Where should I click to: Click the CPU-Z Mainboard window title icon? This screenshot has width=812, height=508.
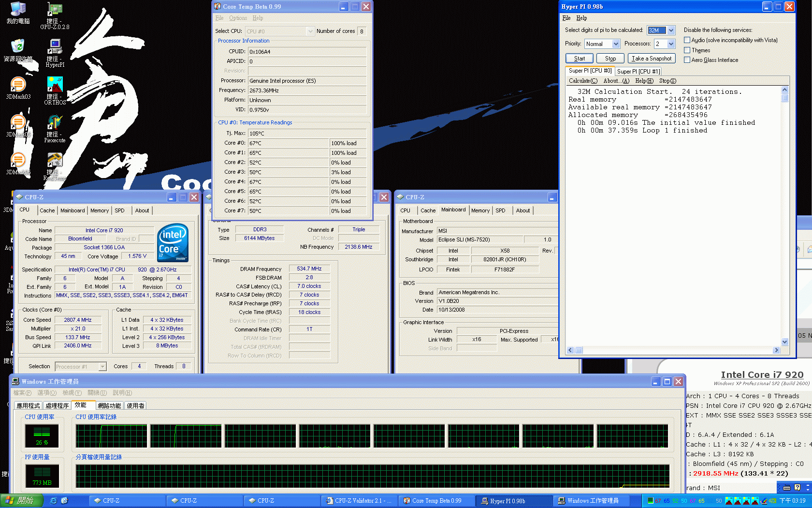pyautogui.click(x=400, y=197)
